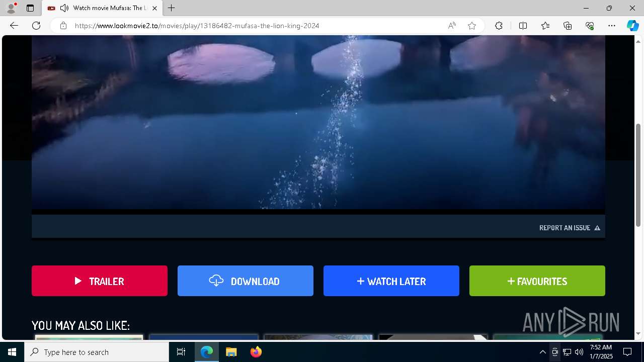Viewport: 644px width, 362px height.
Task: Open Settings and more menu
Action: point(612,26)
